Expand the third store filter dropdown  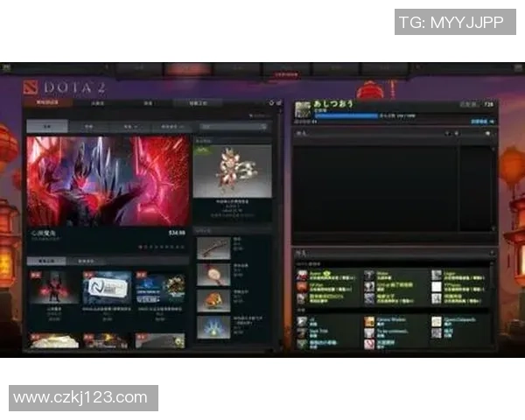point(129,127)
